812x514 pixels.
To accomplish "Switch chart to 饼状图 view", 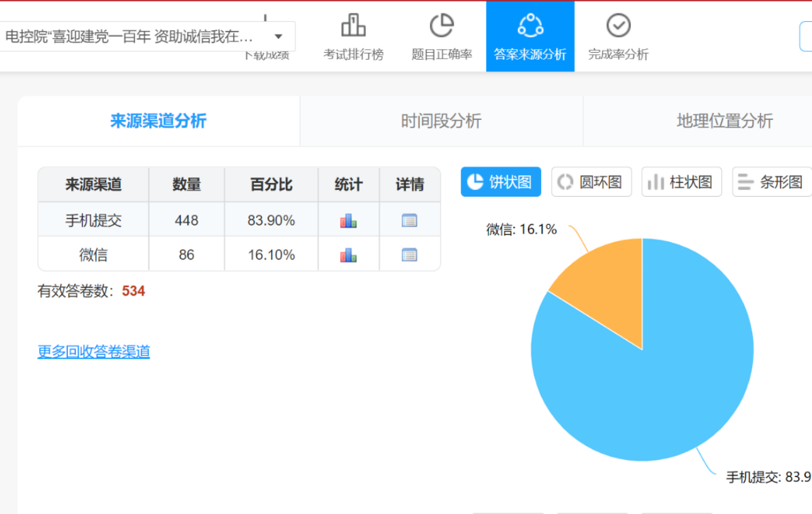I will pos(500,182).
